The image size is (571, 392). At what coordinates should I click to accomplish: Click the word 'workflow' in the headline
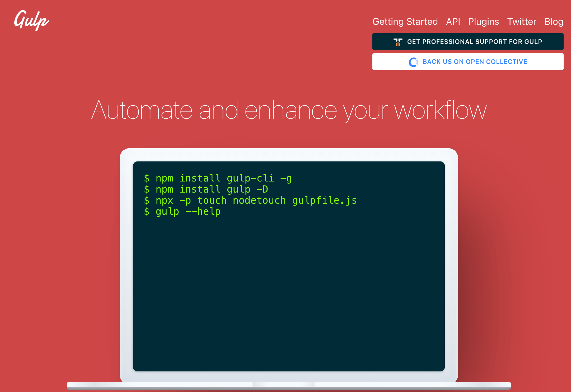coord(440,111)
